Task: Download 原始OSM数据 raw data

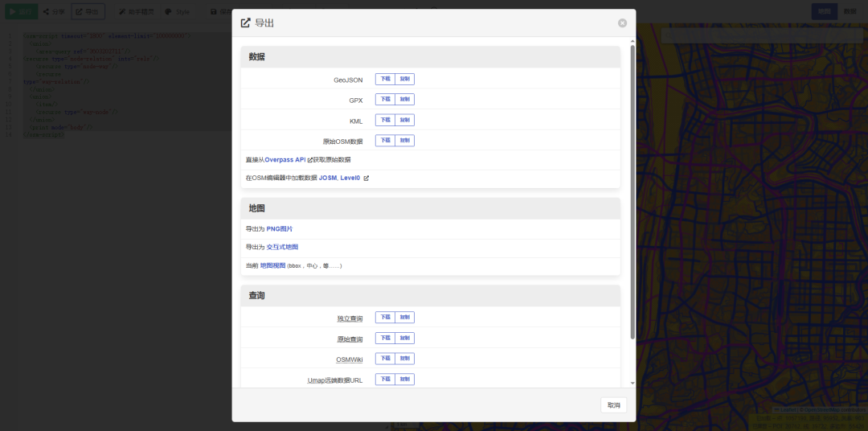Action: pos(385,141)
